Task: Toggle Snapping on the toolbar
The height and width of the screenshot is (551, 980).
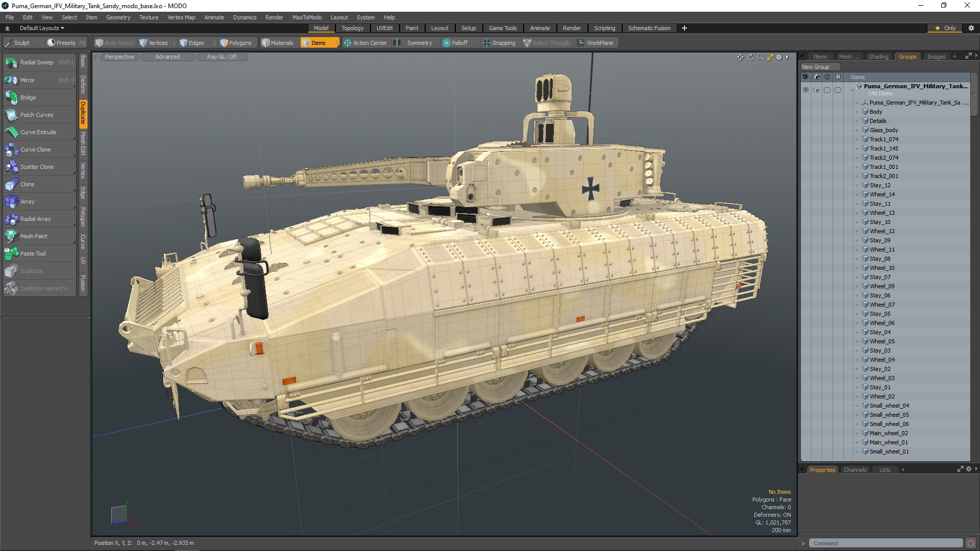Action: point(499,43)
